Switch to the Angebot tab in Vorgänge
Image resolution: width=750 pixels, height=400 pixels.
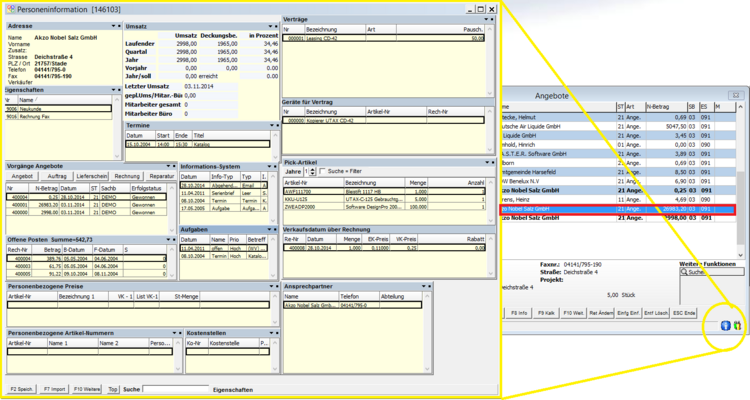(23, 176)
